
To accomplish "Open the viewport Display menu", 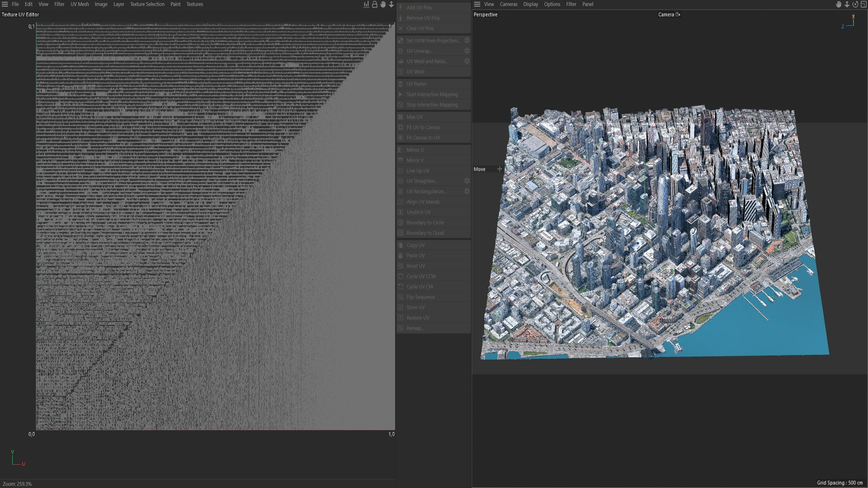I will point(531,4).
